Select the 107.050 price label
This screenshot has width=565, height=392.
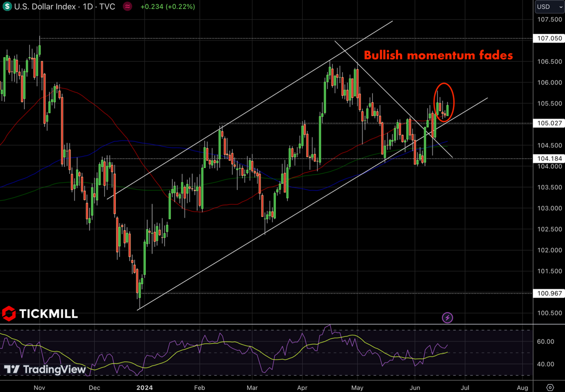(549, 38)
